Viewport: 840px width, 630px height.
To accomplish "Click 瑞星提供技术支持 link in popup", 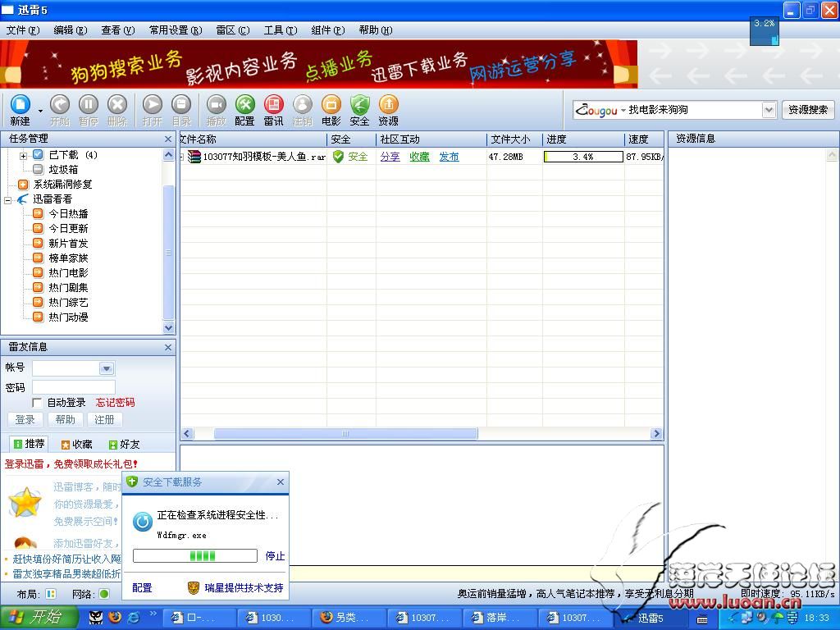I will tap(244, 588).
